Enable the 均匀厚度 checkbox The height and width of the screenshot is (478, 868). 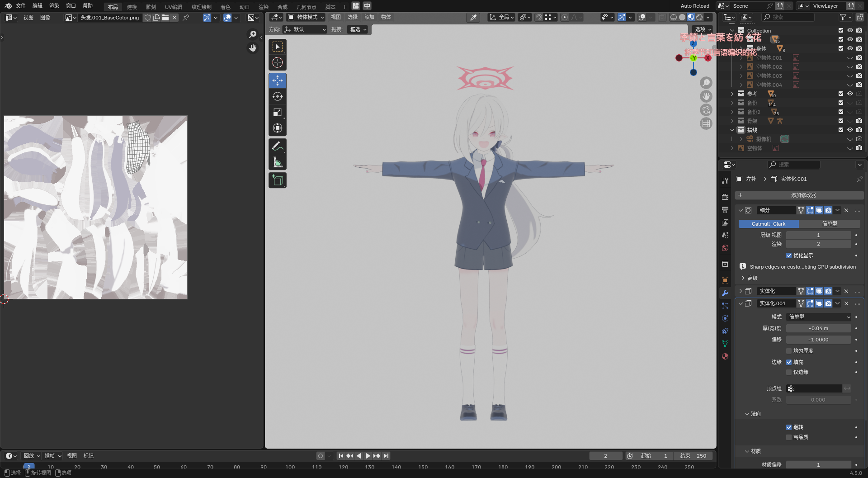pyautogui.click(x=789, y=351)
